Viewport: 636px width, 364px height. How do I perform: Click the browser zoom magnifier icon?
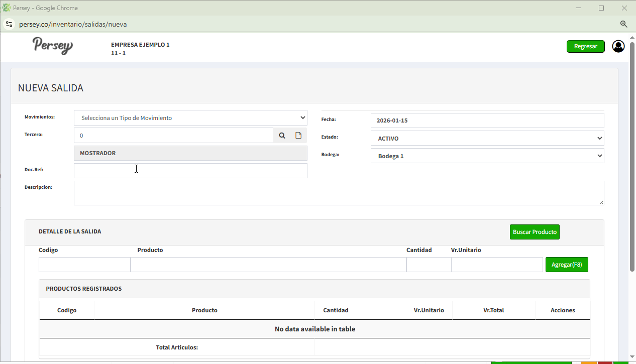[624, 24]
